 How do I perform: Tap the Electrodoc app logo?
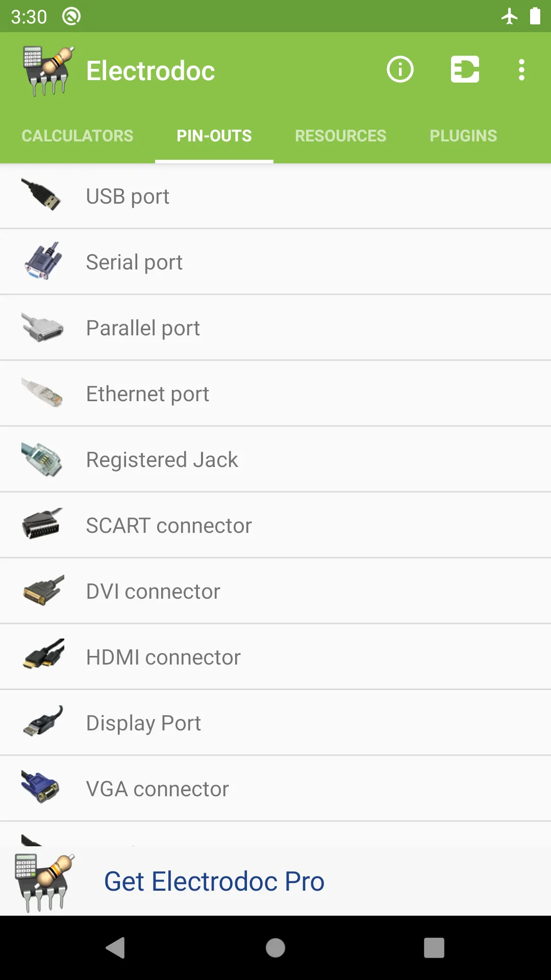[48, 70]
